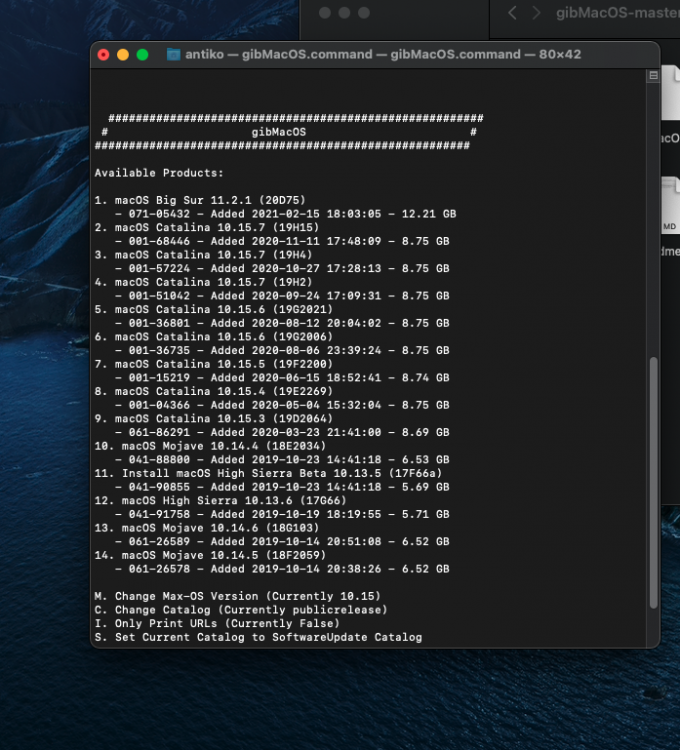The image size is (680, 750).
Task: Click the '001-36801' detail line
Action: click(282, 323)
